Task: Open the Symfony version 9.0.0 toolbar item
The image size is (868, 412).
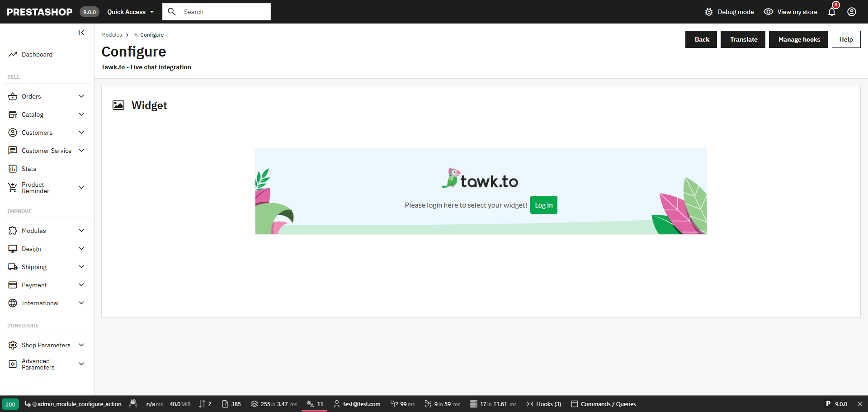Action: pos(836,404)
